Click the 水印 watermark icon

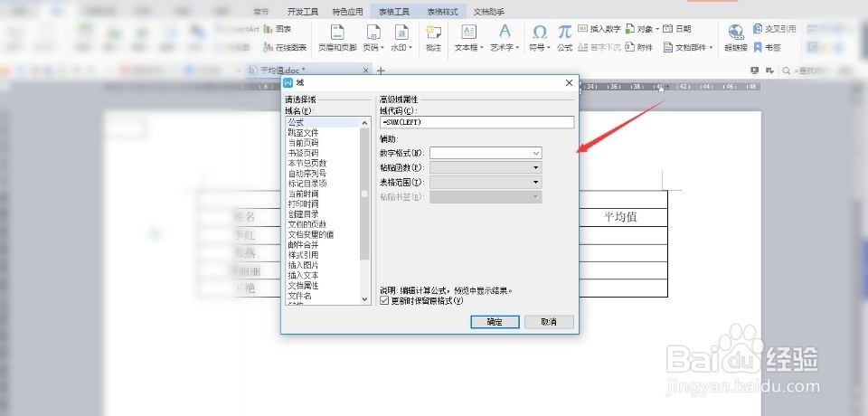401,33
